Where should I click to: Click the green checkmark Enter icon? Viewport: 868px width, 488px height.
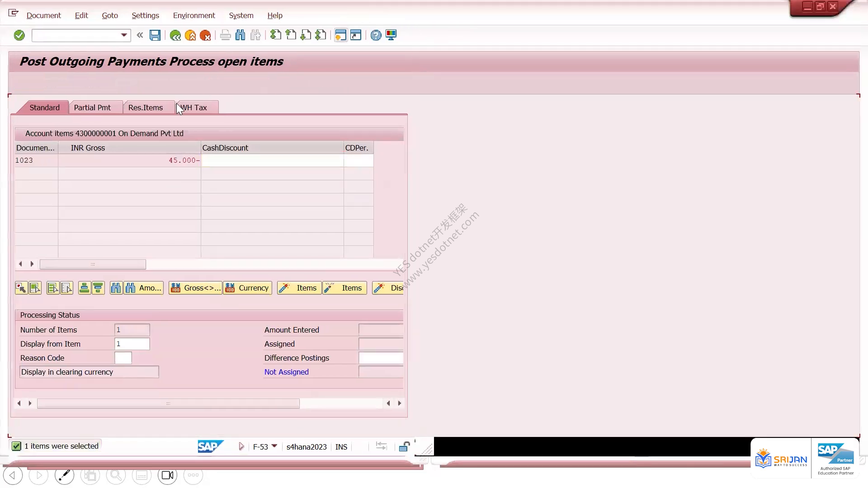click(19, 35)
